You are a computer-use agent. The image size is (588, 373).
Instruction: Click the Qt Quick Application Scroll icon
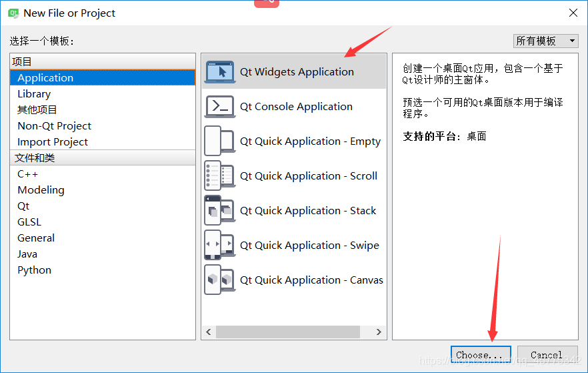point(220,176)
